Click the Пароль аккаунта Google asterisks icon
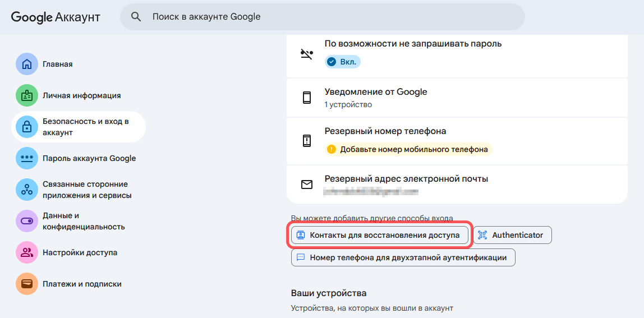Screen dimensions: 644x318 26,159
